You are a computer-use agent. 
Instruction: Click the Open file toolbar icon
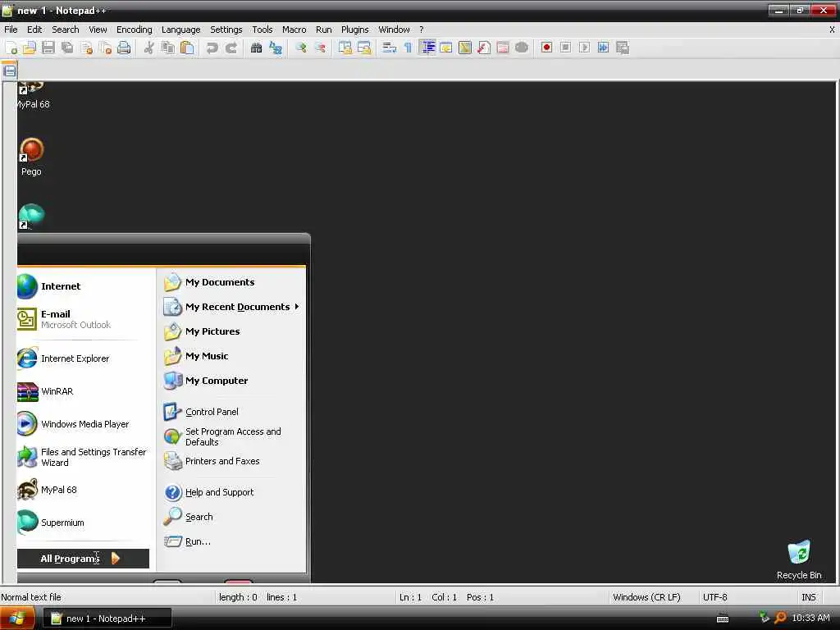pos(30,48)
